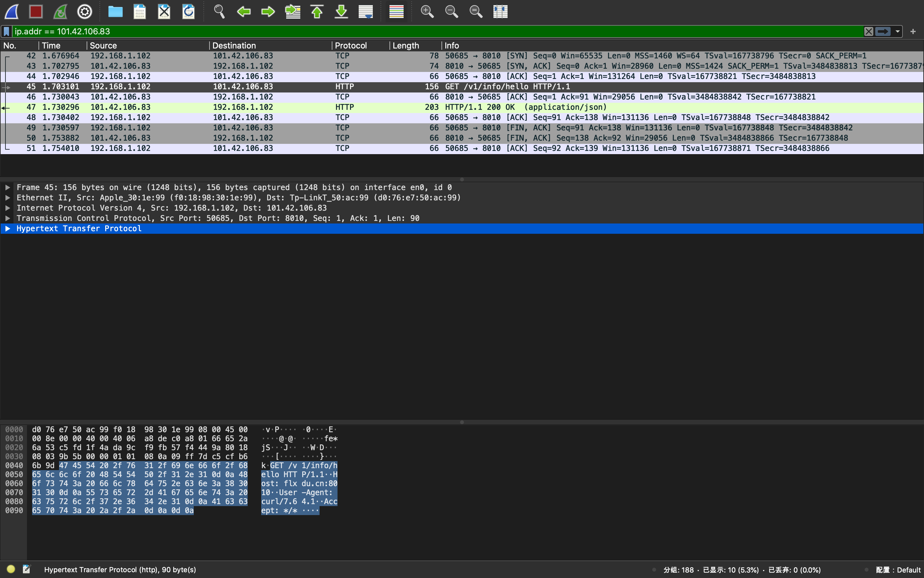The height and width of the screenshot is (578, 924).
Task: Click hex row at offset 0000
Action: point(140,430)
